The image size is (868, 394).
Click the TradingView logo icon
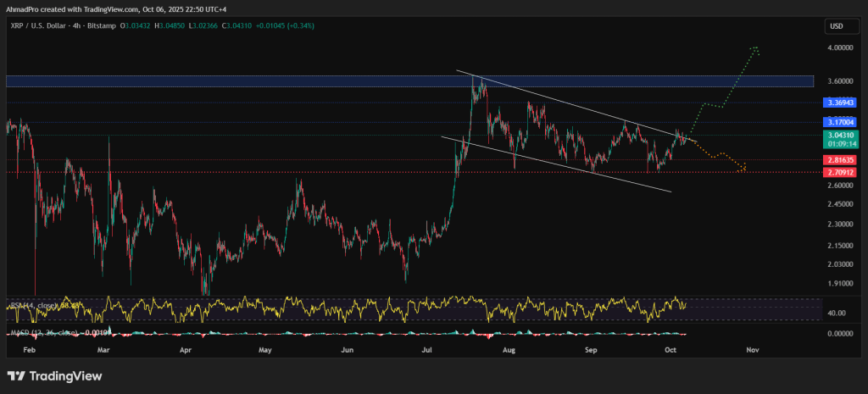coord(17,375)
